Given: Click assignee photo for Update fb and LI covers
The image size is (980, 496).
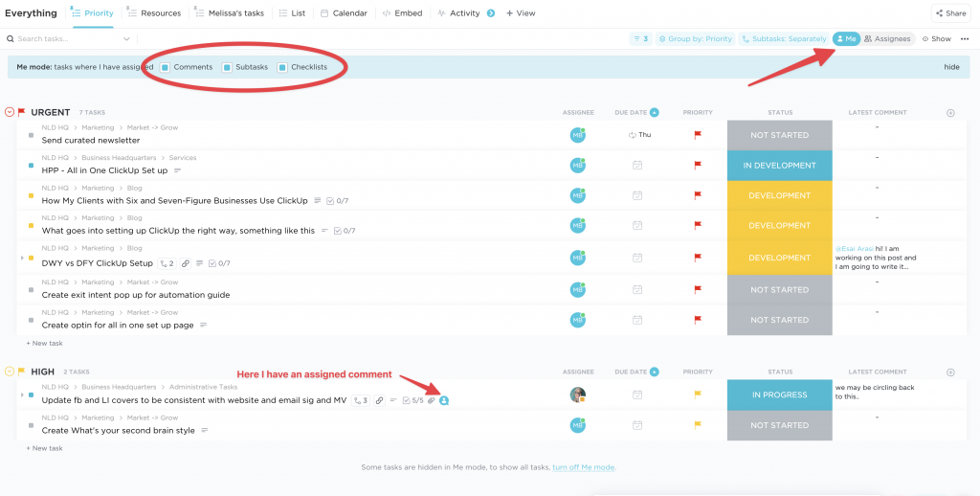Looking at the screenshot, I should [577, 395].
